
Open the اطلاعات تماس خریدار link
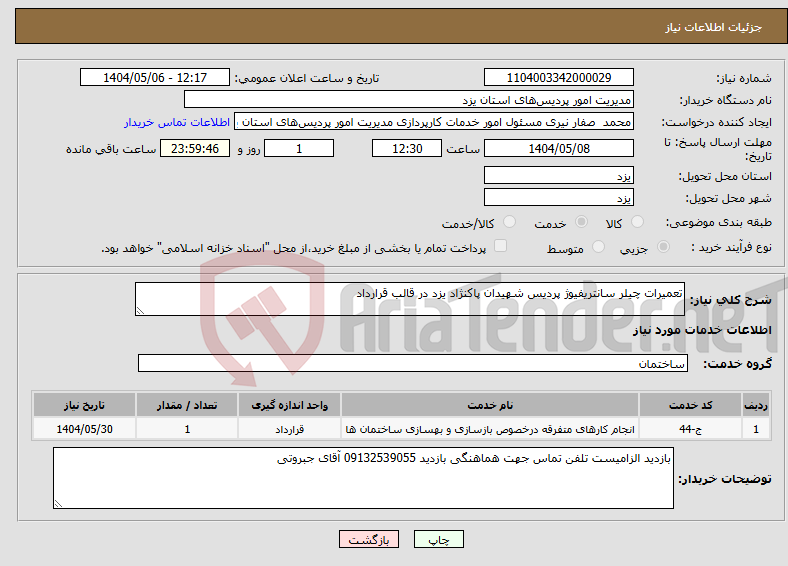coord(177,122)
